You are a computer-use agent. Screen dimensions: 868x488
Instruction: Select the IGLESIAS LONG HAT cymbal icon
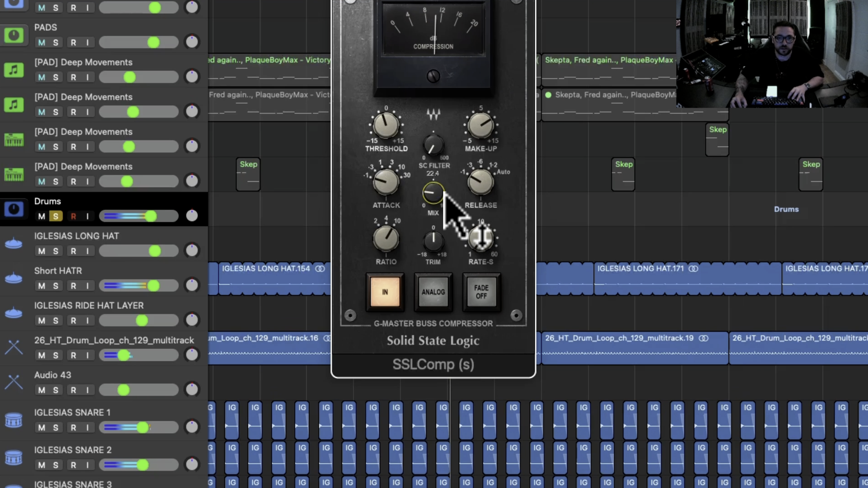pos(14,243)
